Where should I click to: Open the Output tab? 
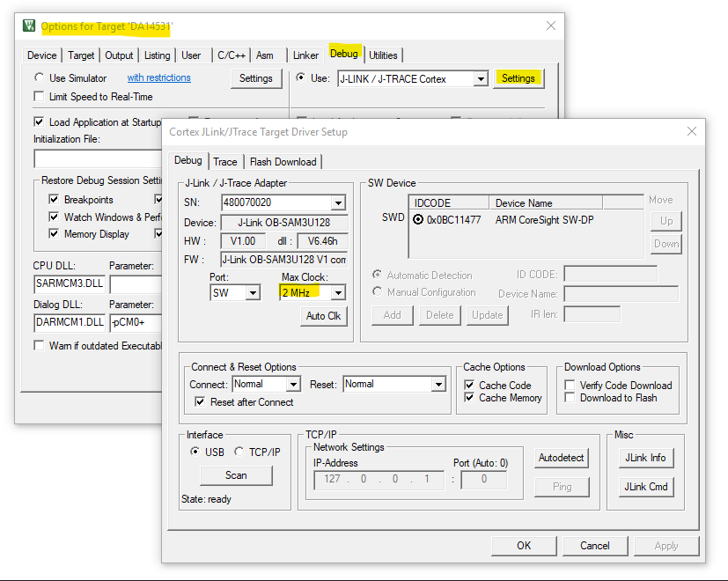[x=119, y=55]
